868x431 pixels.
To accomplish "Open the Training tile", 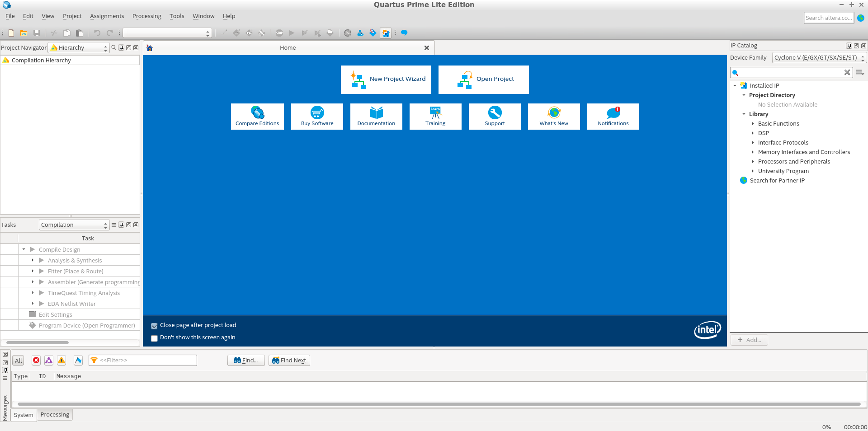I will tap(435, 117).
